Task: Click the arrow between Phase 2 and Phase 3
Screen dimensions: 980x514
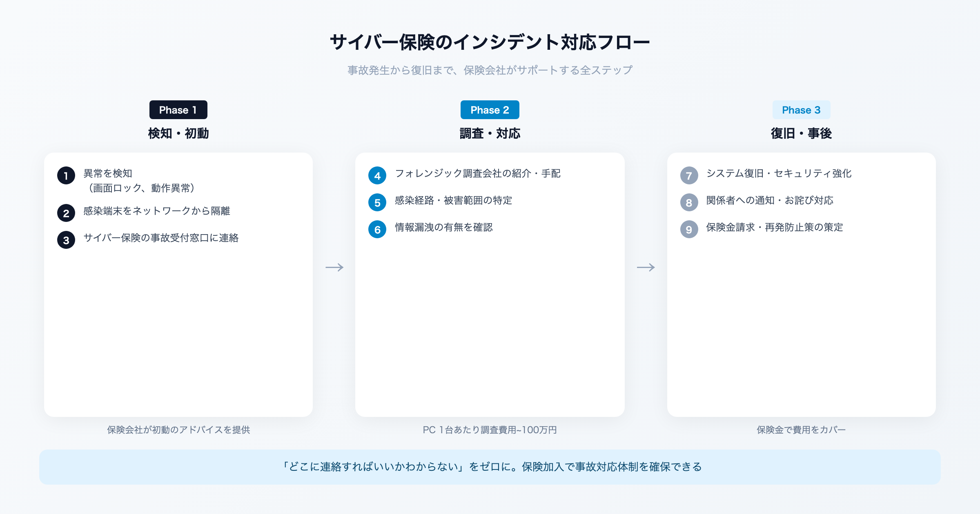Action: click(645, 267)
